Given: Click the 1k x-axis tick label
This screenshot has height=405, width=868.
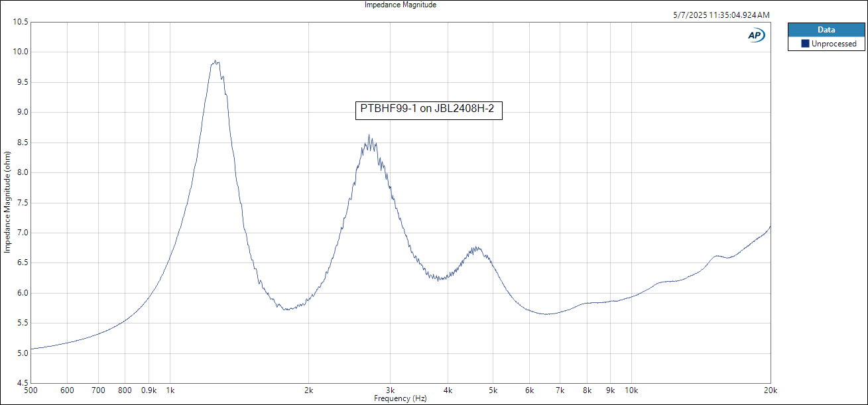Looking at the screenshot, I should 170,390.
